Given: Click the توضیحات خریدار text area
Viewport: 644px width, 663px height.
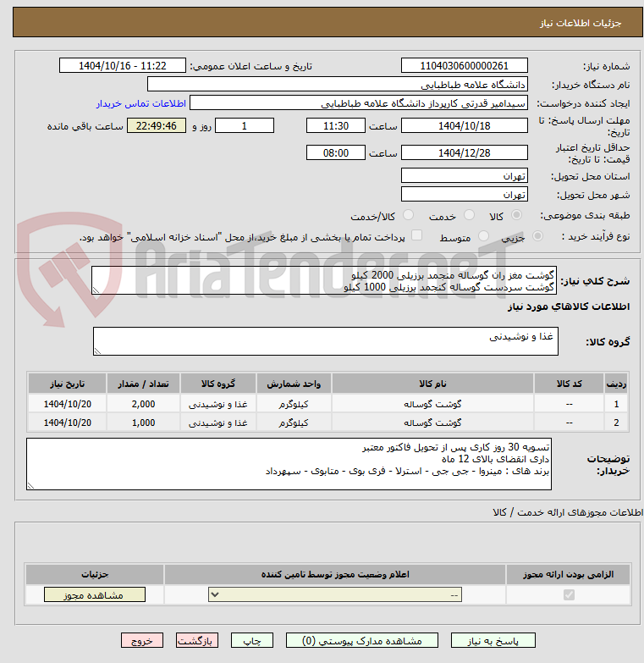Looking at the screenshot, I should tap(289, 464).
